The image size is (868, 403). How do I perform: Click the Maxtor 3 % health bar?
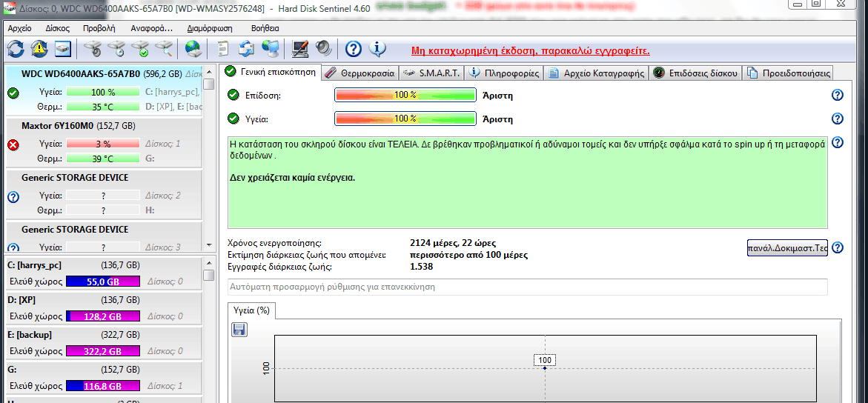point(103,144)
